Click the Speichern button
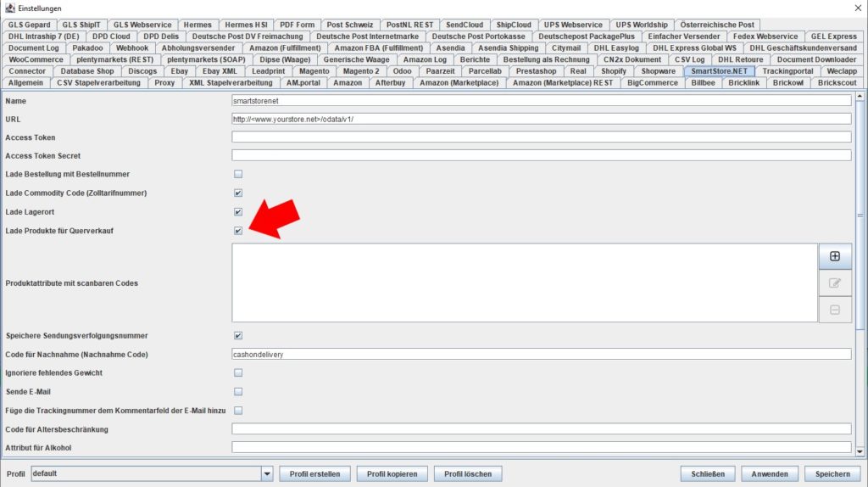868x487 pixels. click(832, 473)
